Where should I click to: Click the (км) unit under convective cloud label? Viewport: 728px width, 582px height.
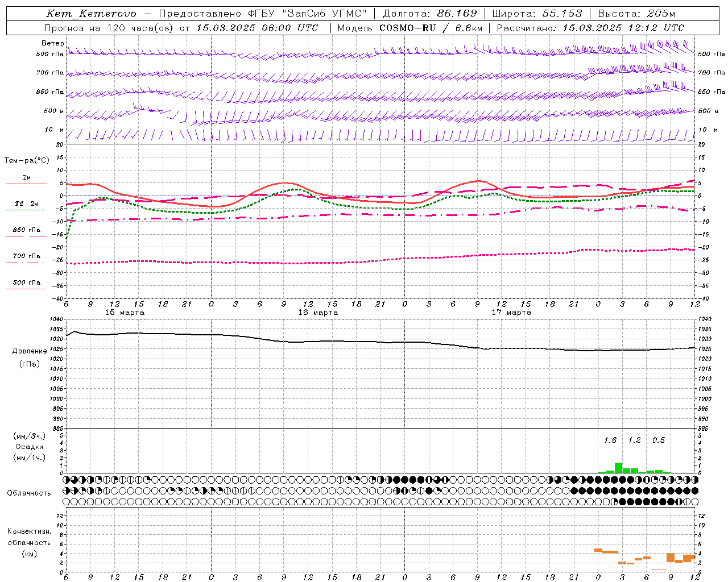(30, 554)
